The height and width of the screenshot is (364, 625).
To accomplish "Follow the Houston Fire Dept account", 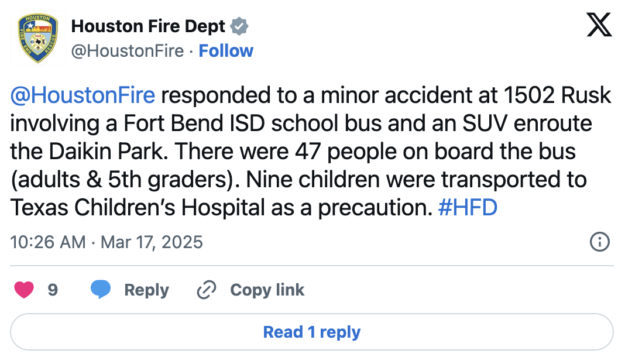I will (226, 51).
